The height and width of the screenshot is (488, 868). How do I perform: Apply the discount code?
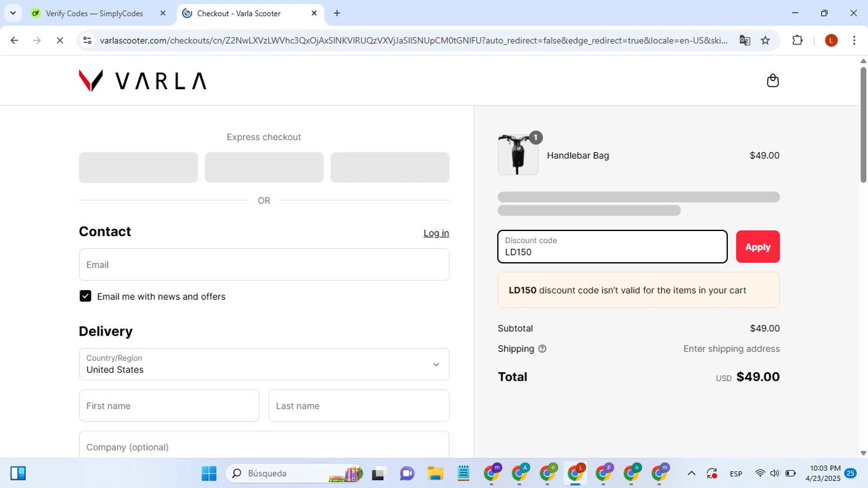757,247
